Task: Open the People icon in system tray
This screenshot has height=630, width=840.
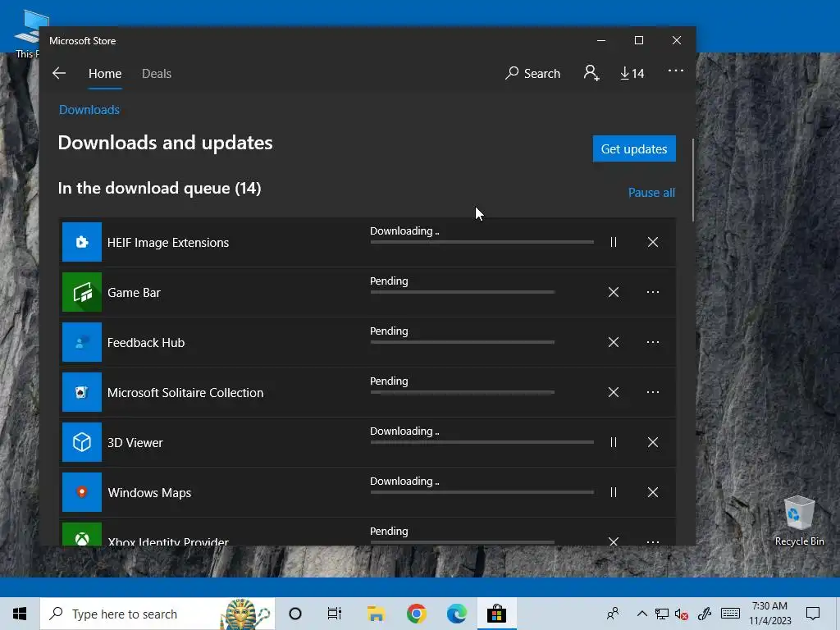Action: [x=612, y=614]
